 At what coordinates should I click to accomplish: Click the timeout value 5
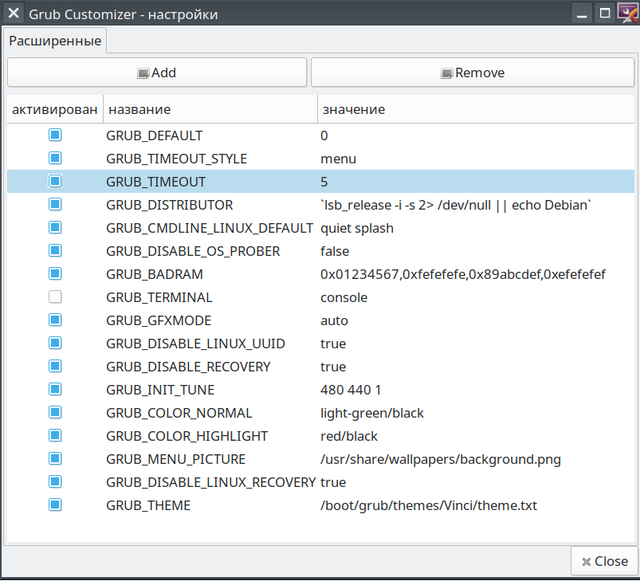coord(324,182)
